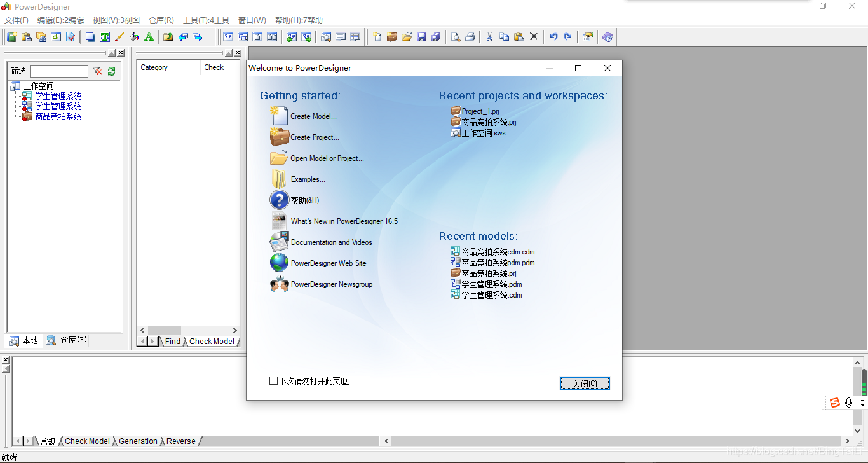Click the Print Preview toolbar icon
868x463 pixels.
(456, 37)
